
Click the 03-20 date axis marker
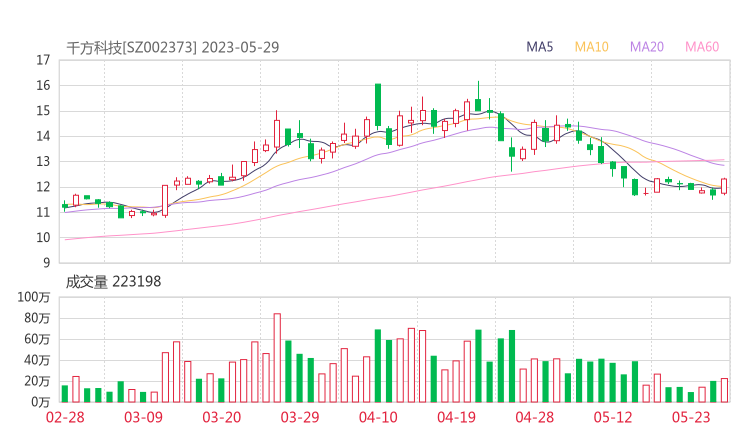pyautogui.click(x=221, y=418)
